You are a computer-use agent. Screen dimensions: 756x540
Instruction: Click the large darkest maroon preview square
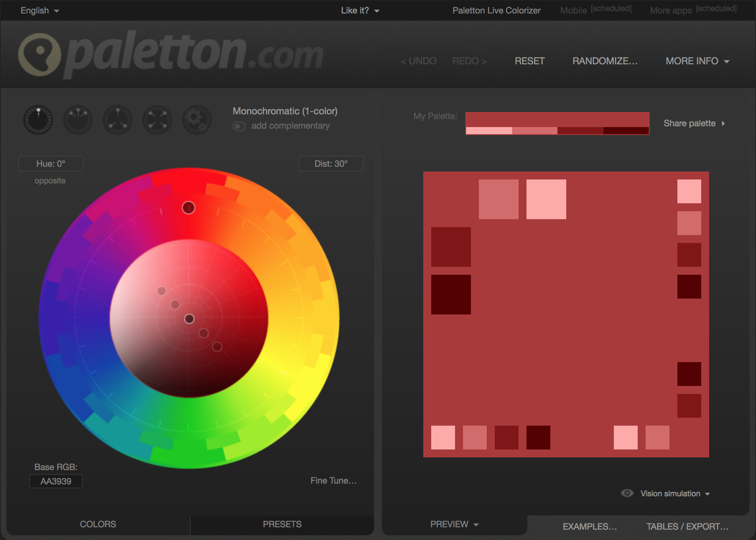pos(451,295)
